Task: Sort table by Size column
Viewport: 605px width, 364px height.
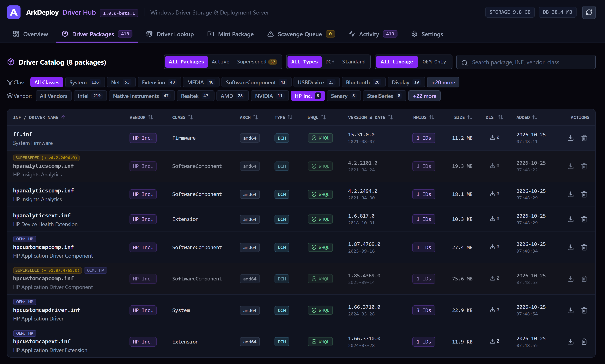Action: [463, 117]
